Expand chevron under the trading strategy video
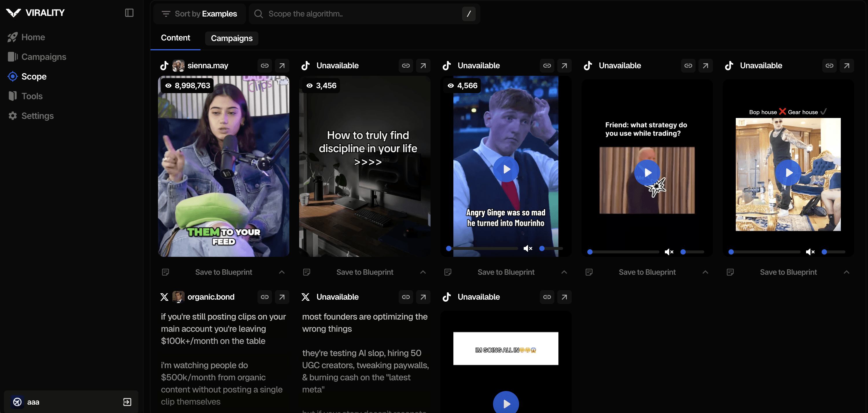The height and width of the screenshot is (413, 868). pyautogui.click(x=705, y=272)
